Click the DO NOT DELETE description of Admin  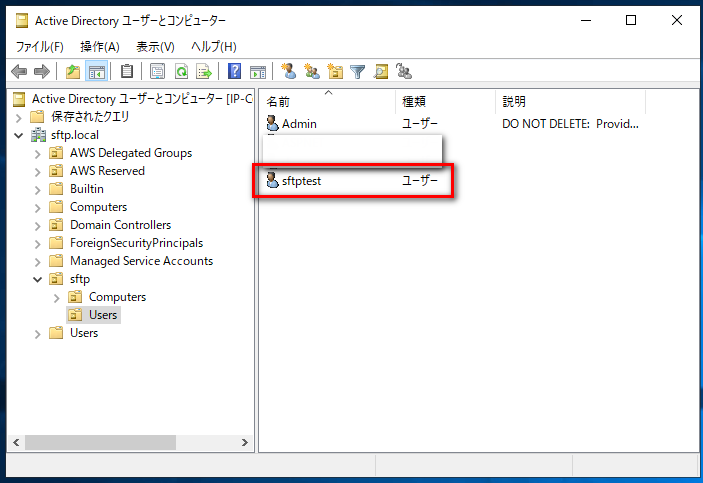tap(570, 123)
